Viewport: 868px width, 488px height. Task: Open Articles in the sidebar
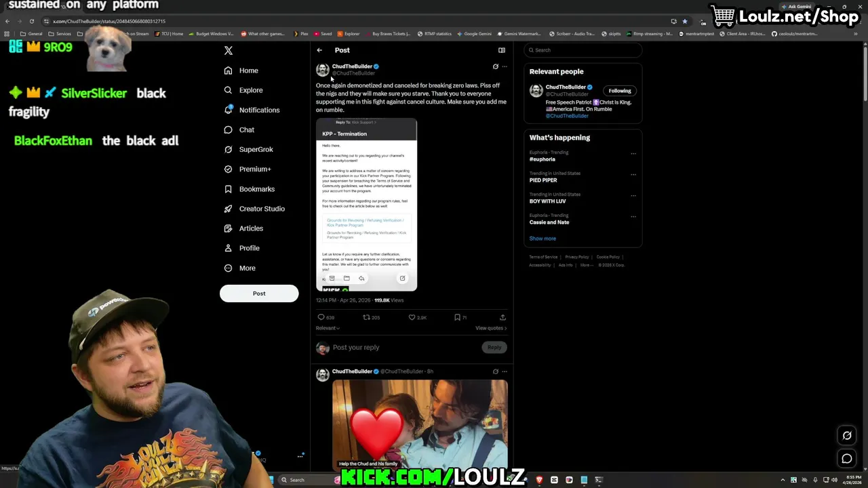243,228
